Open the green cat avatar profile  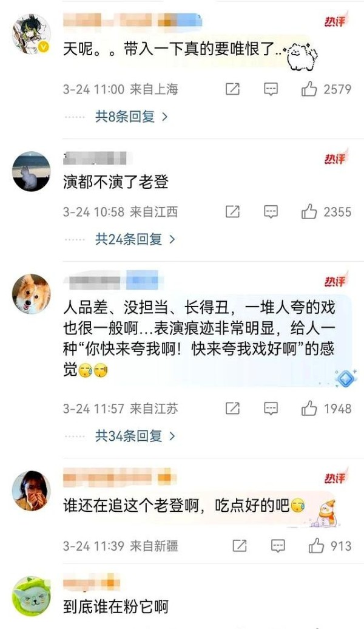click(x=32, y=596)
